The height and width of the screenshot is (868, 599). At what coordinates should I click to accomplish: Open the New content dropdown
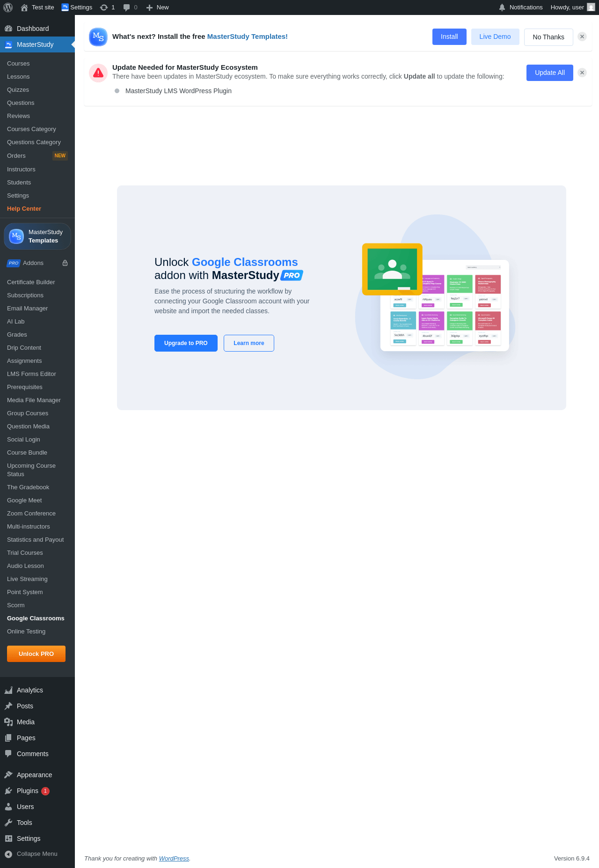pyautogui.click(x=157, y=7)
